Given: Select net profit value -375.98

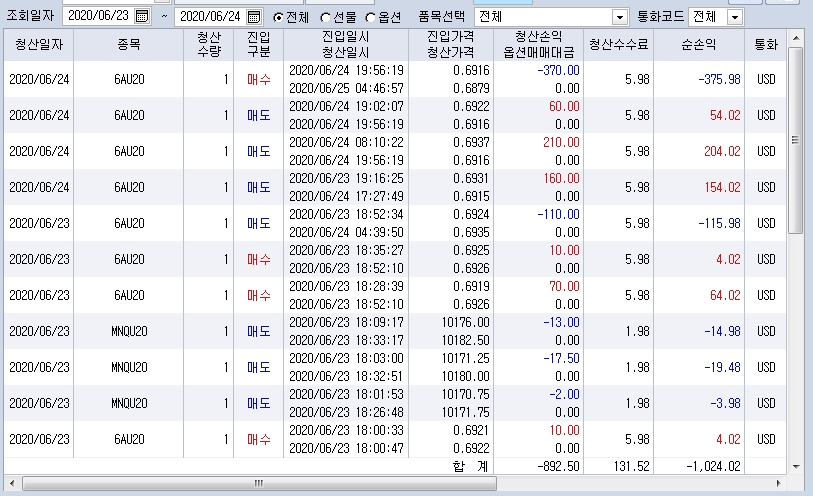Looking at the screenshot, I should pos(719,79).
